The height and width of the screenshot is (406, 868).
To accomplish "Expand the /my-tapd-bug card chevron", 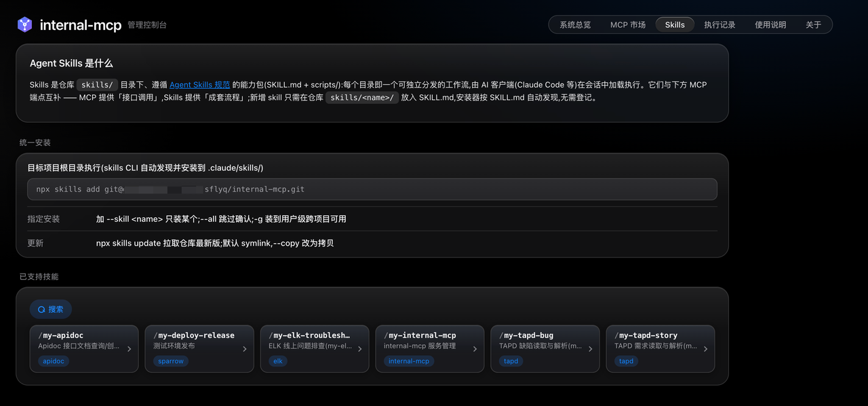I will [x=591, y=349].
